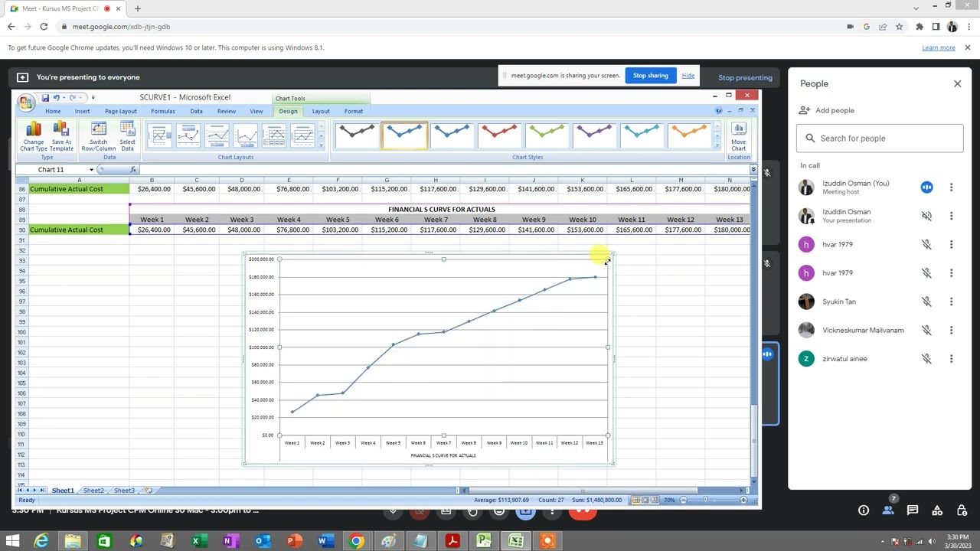Viewport: 980px width, 551px height.
Task: Open Meet meeting details info icon
Action: [x=863, y=510]
